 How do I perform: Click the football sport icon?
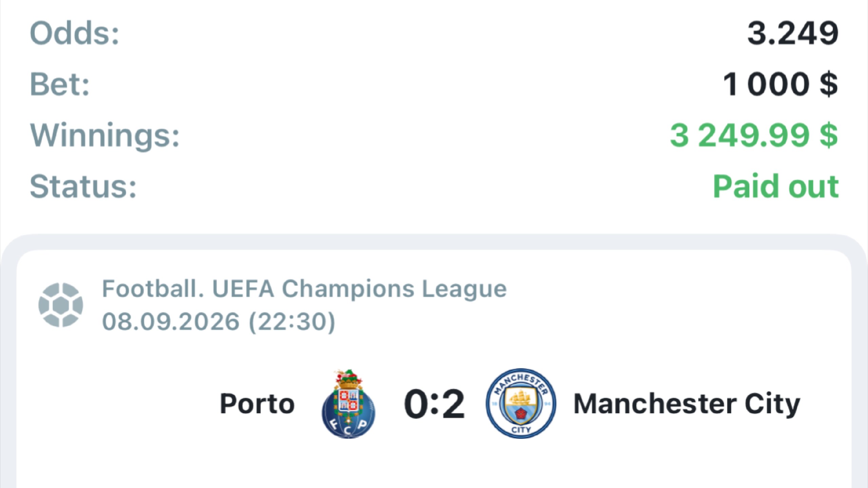pos(61,305)
